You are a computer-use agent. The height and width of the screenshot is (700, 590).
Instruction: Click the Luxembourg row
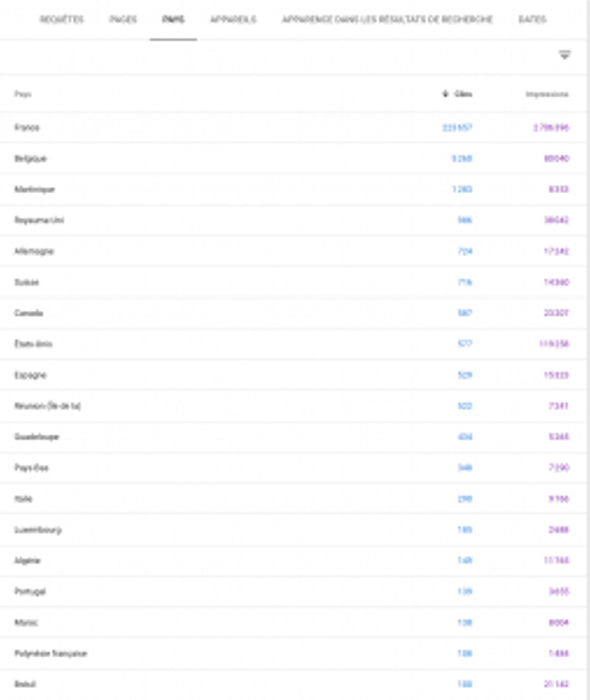point(38,530)
